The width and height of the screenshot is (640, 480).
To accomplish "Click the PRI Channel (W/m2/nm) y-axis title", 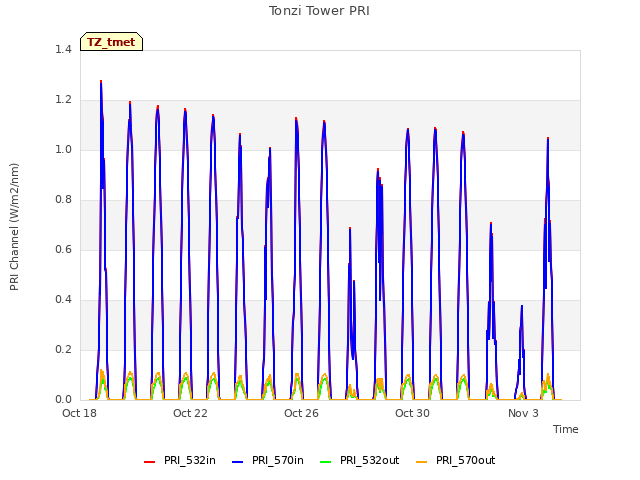I will [14, 227].
